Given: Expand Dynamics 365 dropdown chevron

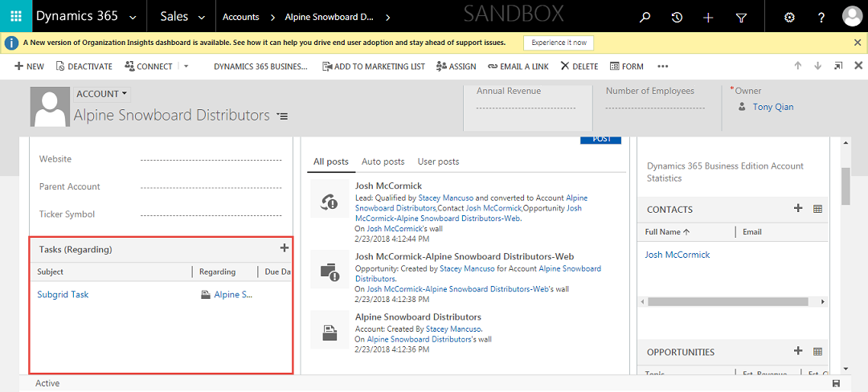Looking at the screenshot, I should [133, 18].
